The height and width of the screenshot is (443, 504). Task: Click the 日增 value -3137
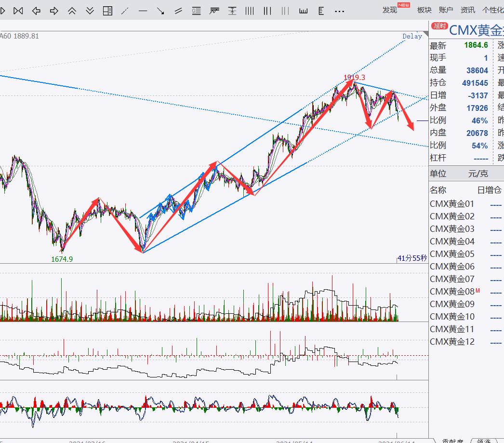point(478,95)
